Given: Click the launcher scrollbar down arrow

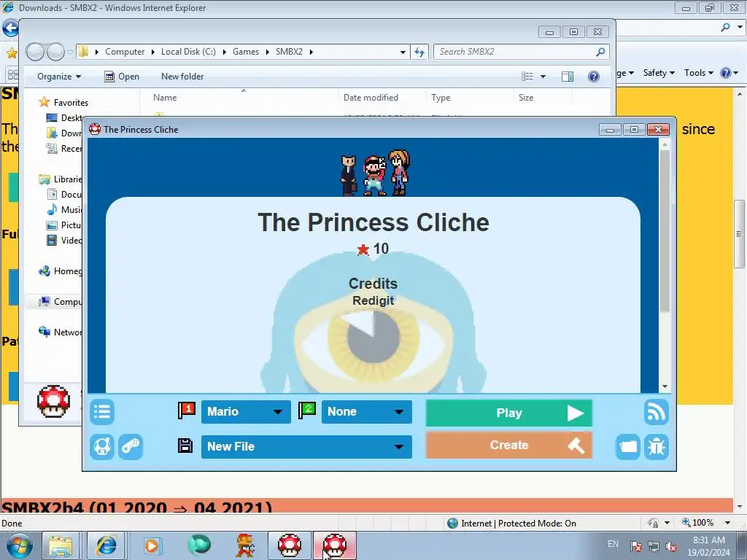Looking at the screenshot, I should [x=665, y=386].
